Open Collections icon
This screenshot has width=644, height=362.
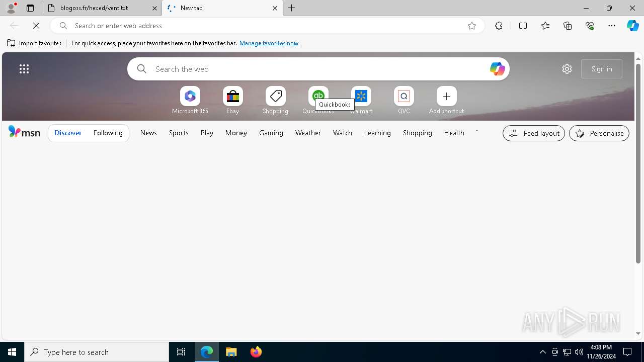pos(568,26)
